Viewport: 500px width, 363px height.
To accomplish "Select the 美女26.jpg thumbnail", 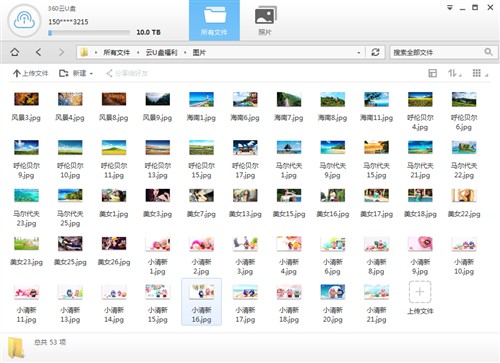I will click(x=114, y=243).
